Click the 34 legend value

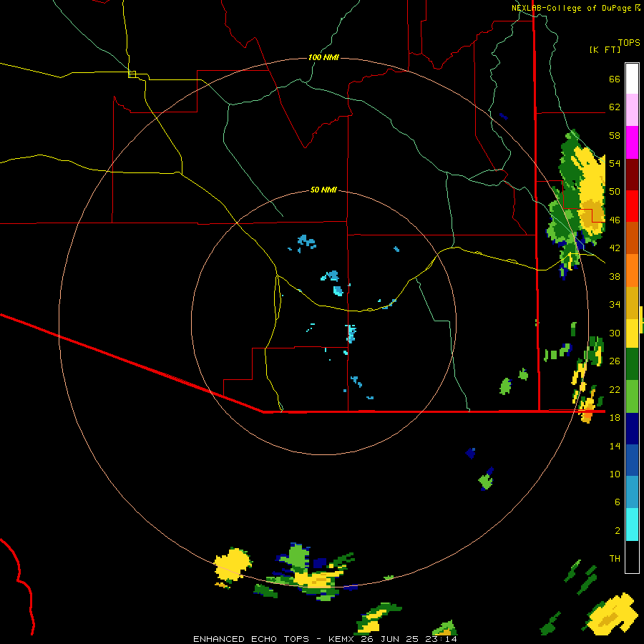(615, 305)
